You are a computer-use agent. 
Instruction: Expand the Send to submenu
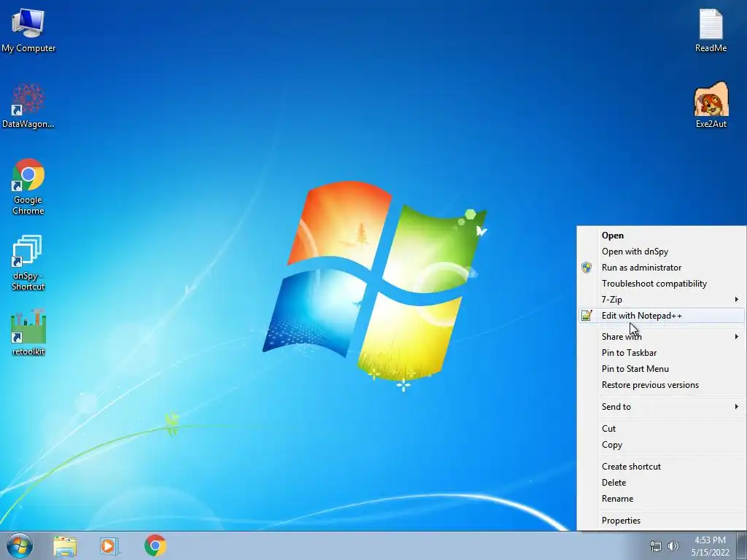pyautogui.click(x=661, y=407)
